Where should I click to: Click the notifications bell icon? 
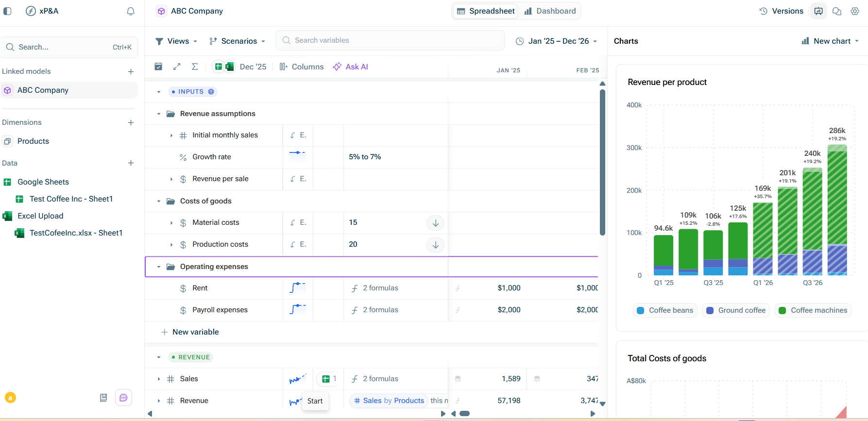pos(131,11)
